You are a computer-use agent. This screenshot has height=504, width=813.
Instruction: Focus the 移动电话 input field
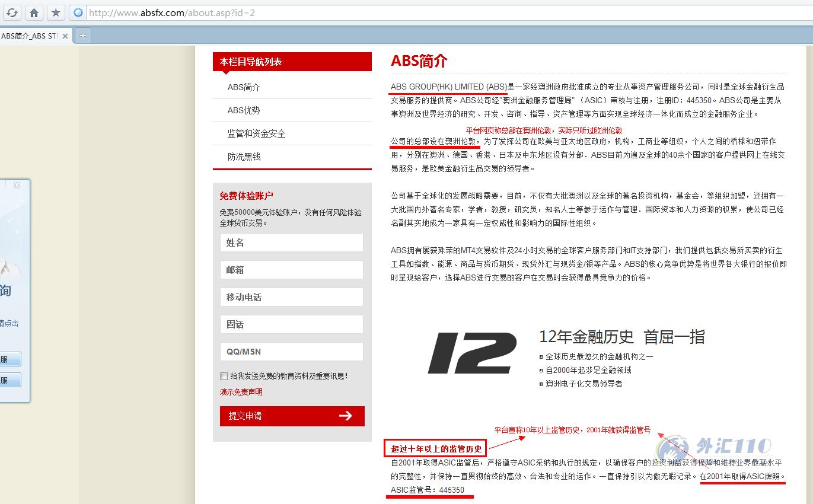(x=291, y=297)
